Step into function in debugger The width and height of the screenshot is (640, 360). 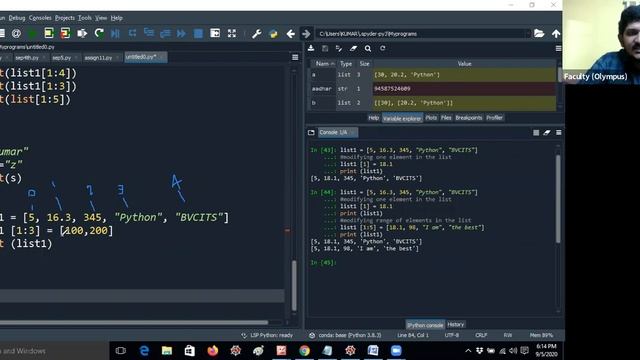click(149, 33)
